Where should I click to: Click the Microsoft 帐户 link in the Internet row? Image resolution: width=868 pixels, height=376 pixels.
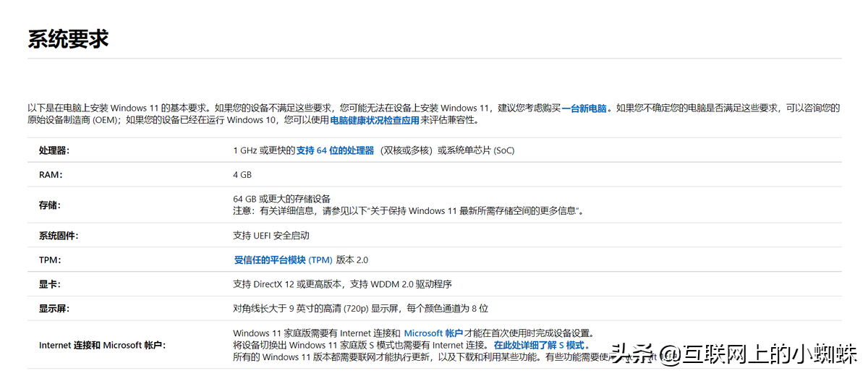coord(433,333)
